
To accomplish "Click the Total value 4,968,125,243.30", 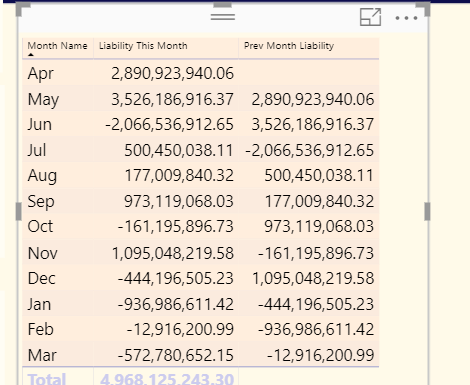I will [167, 379].
